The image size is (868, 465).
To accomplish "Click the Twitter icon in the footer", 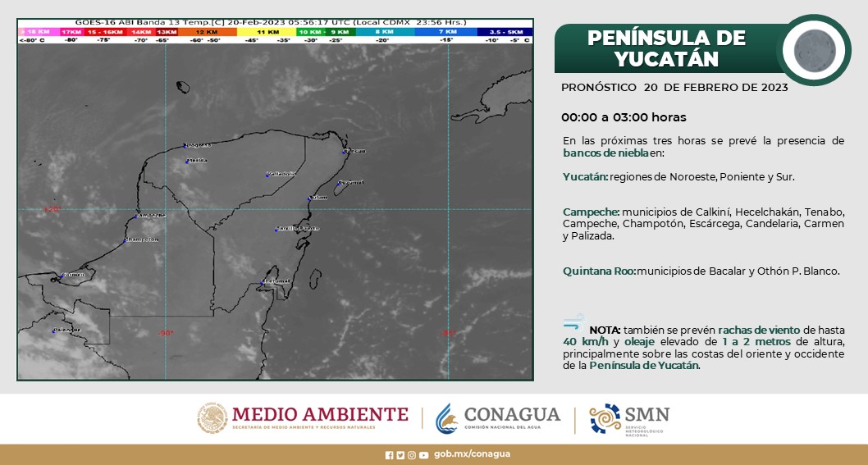I will click(x=400, y=455).
